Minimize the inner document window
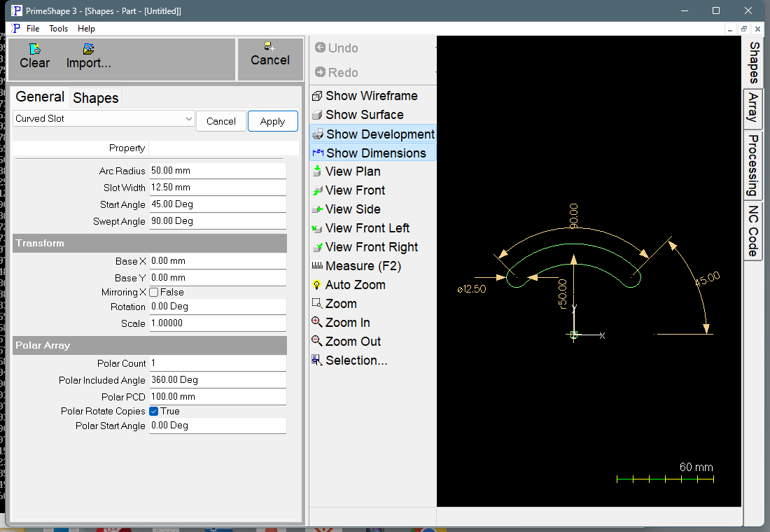This screenshot has width=770, height=532. (730, 29)
